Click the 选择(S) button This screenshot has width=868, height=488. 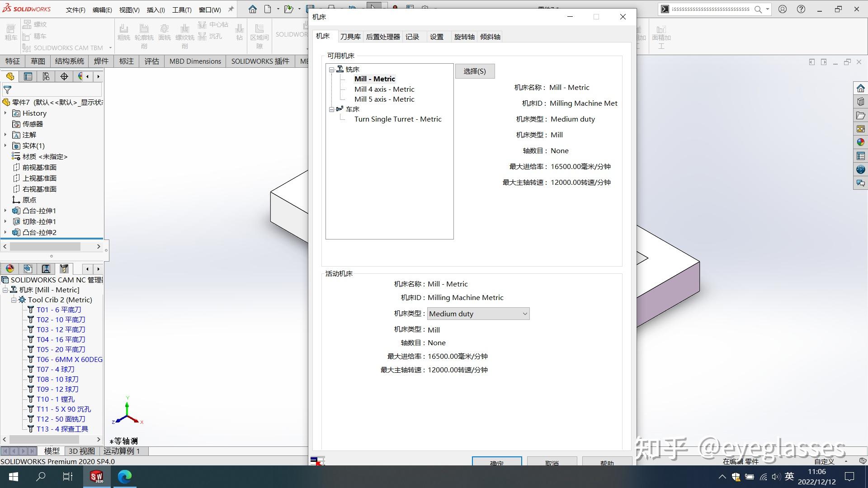coord(475,71)
